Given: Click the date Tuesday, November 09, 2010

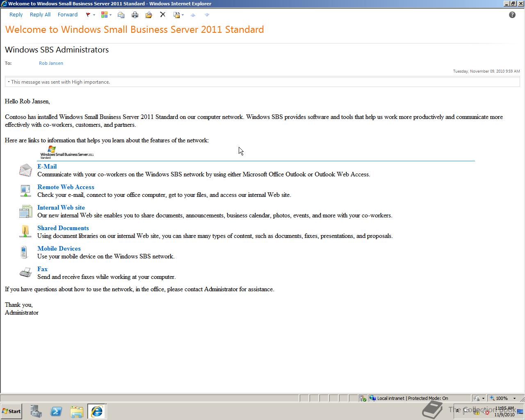Looking at the screenshot, I should point(486,71).
